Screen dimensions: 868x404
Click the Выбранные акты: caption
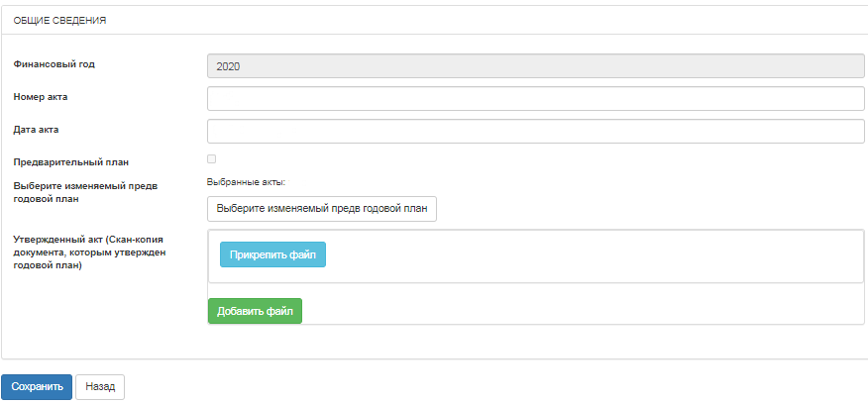coord(245,181)
